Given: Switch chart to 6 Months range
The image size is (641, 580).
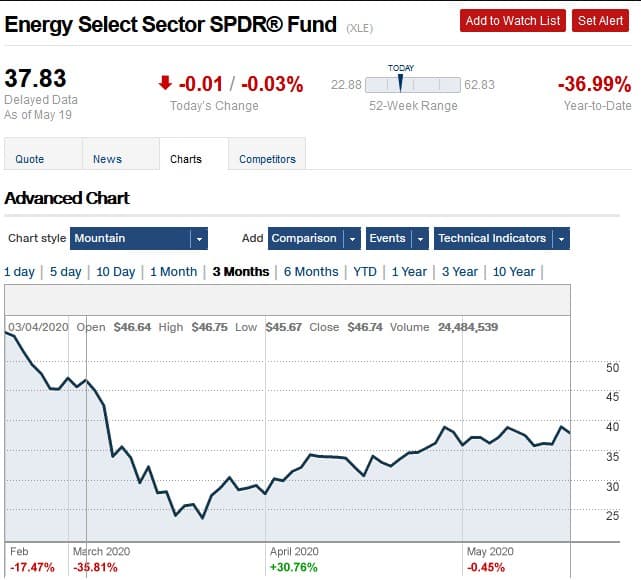Looking at the screenshot, I should coord(311,272).
